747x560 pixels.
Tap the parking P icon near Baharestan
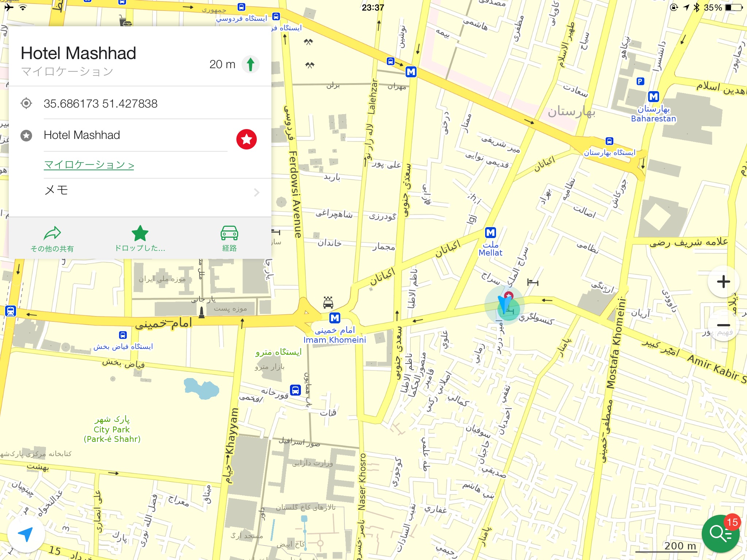pyautogui.click(x=640, y=81)
